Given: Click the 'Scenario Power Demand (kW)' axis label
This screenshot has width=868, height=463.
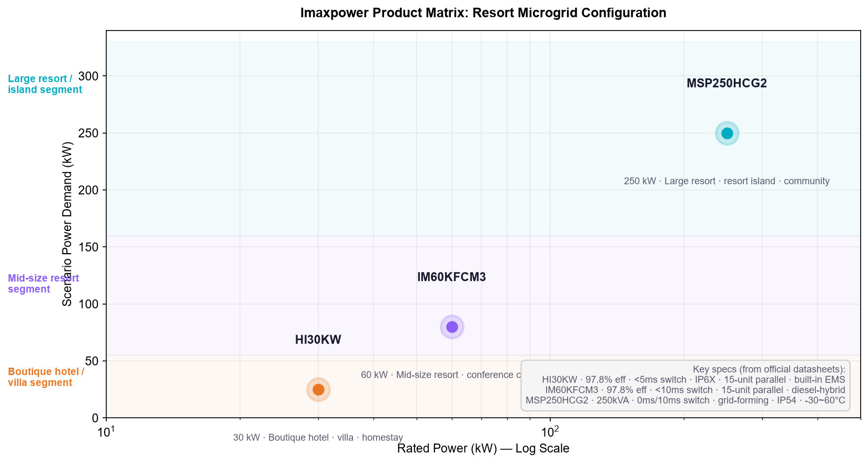Looking at the screenshot, I should tap(67, 224).
